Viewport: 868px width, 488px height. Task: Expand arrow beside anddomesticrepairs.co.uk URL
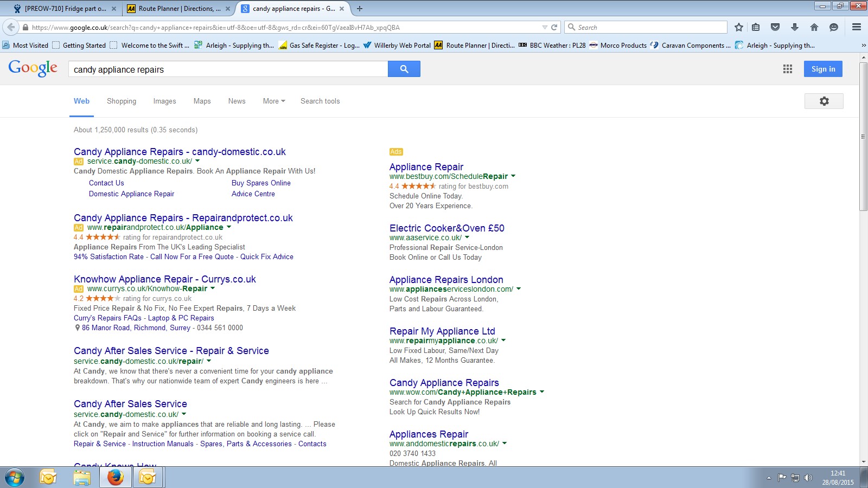tap(505, 444)
